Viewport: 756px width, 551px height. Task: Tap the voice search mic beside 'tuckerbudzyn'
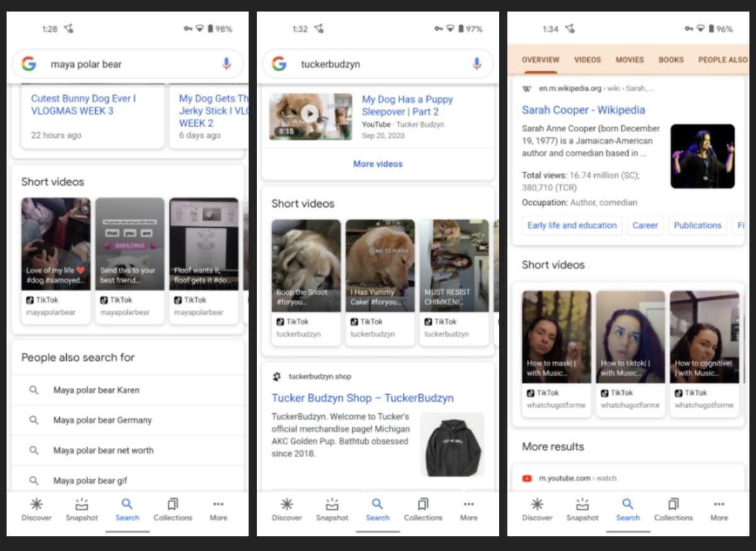tap(476, 64)
